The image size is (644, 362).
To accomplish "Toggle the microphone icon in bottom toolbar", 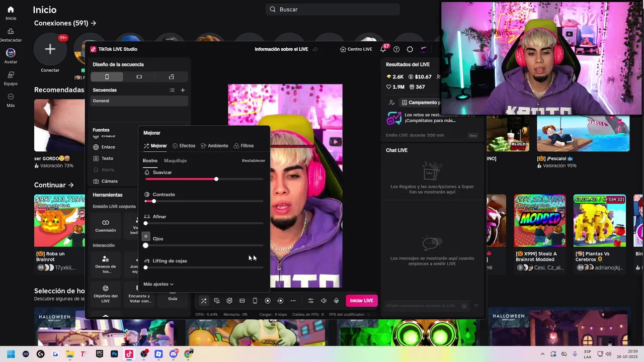I will coord(336,301).
